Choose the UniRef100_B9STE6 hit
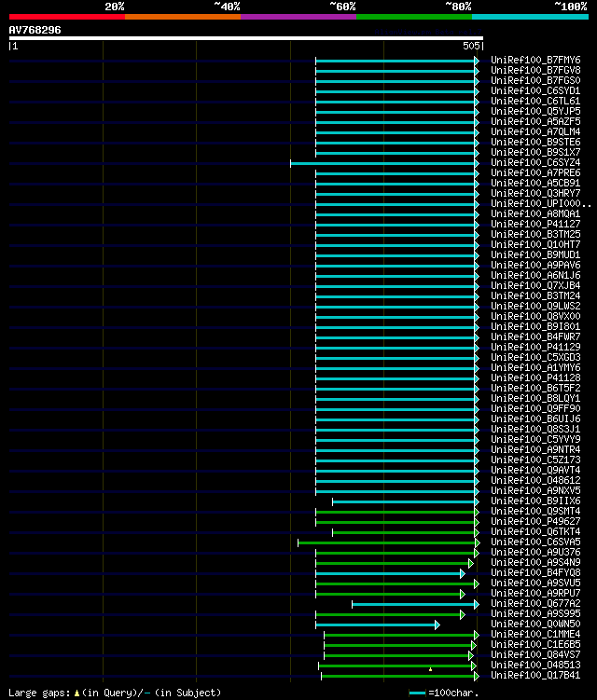The image size is (597, 700). coord(535,142)
